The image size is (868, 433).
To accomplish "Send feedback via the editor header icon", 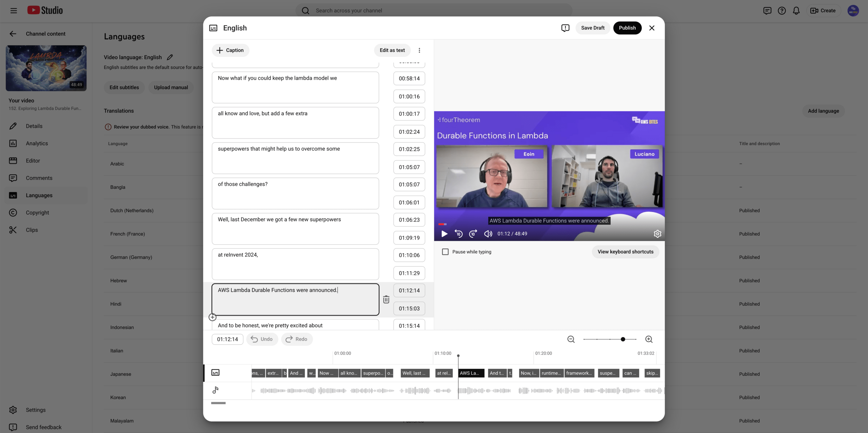I will click(x=565, y=28).
